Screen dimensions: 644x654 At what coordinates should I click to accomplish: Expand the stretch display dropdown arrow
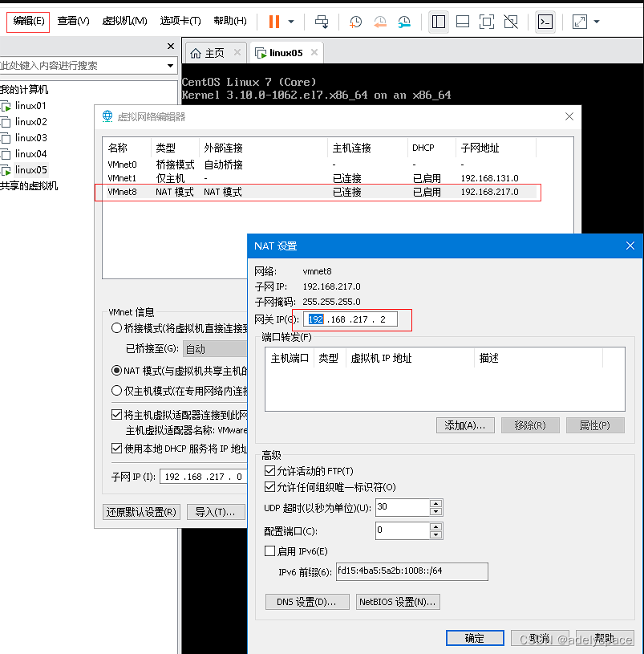(597, 22)
